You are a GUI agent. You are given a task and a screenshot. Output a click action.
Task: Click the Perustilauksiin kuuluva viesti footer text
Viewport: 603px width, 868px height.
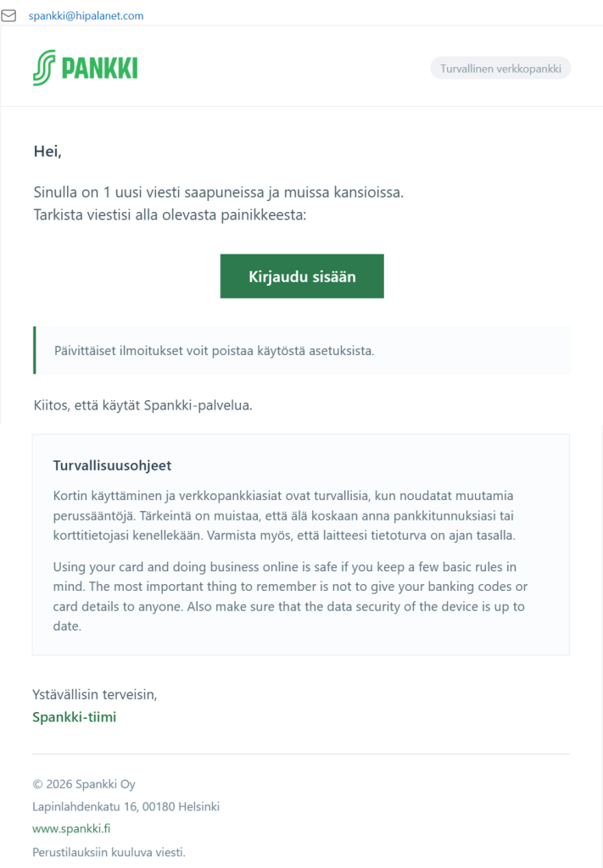tap(109, 852)
